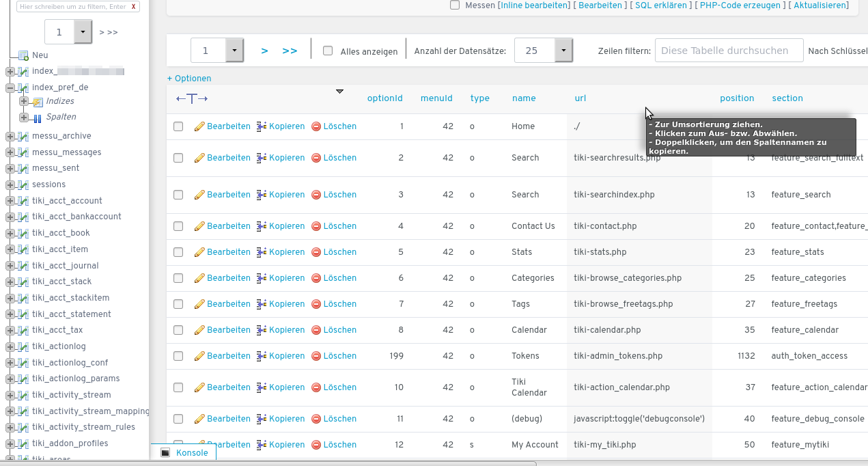
Task: Click the red delete icon in Tokens row
Action: 316,356
